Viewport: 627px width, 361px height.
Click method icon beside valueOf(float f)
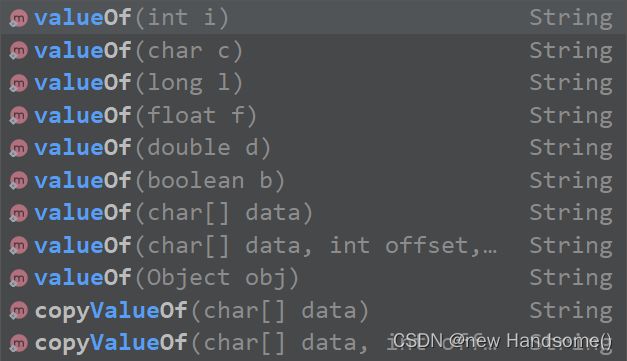pos(18,116)
